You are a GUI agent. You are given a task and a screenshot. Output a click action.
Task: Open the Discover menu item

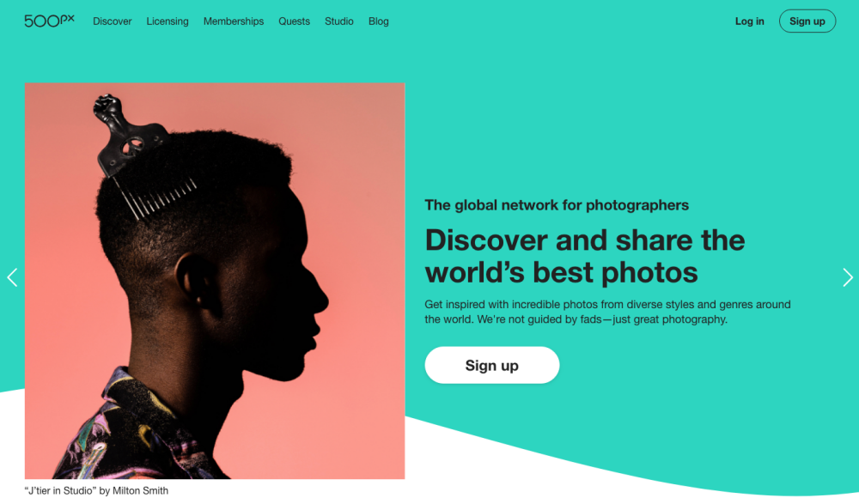[113, 21]
